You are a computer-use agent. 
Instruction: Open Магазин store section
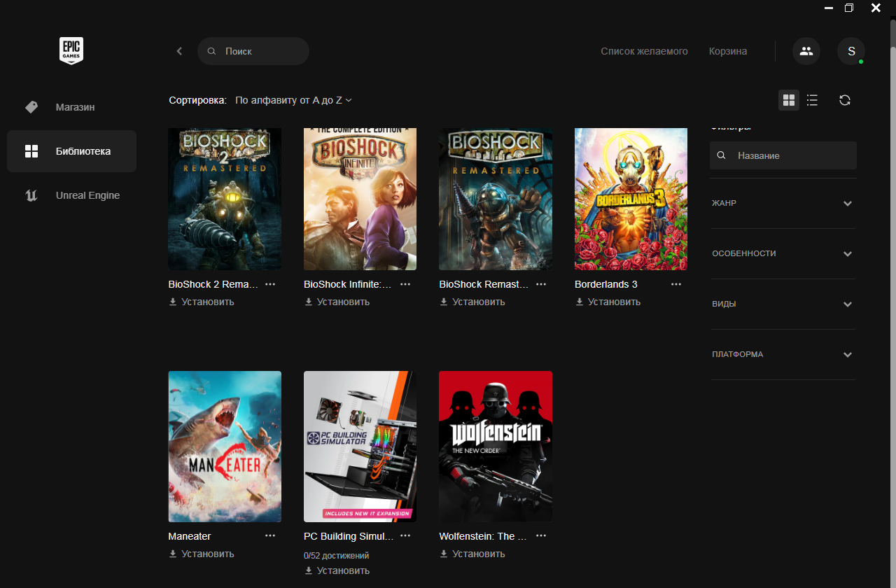(71, 107)
